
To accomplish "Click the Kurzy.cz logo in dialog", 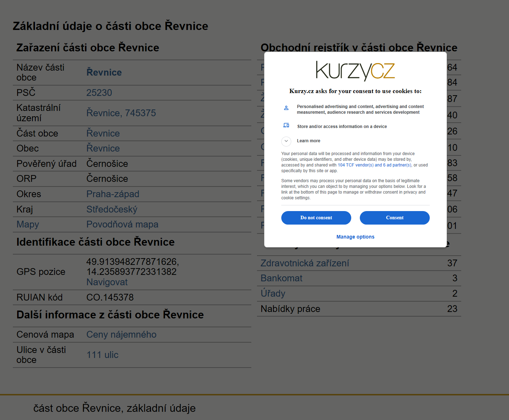I will coord(355,71).
